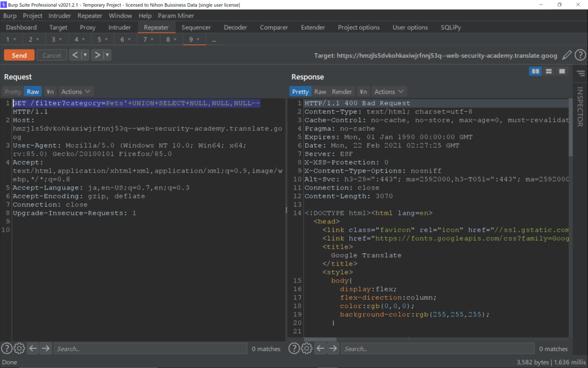This screenshot has height=368, width=588.
Task: Open the Param Miner menu
Action: point(176,16)
